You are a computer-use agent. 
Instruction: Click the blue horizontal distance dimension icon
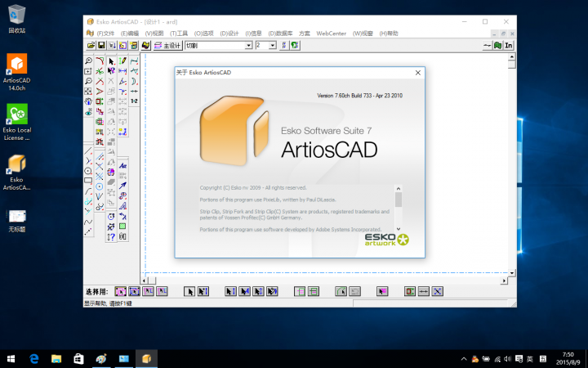[x=122, y=71]
